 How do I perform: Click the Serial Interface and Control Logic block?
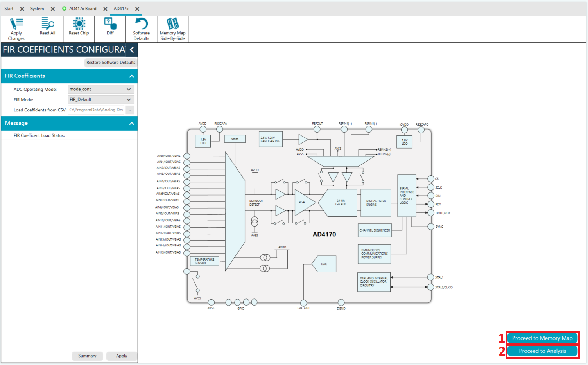[407, 196]
